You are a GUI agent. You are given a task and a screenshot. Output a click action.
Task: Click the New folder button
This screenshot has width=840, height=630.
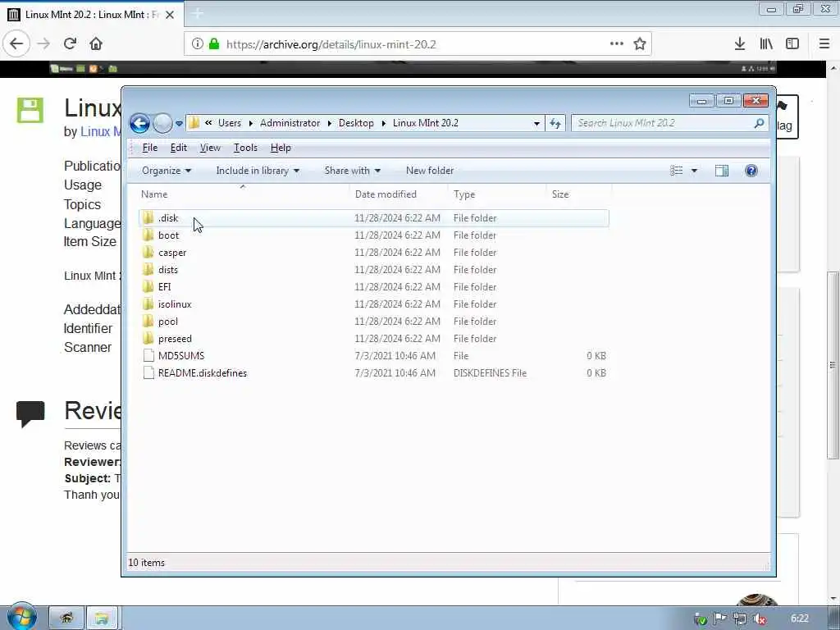(x=430, y=171)
